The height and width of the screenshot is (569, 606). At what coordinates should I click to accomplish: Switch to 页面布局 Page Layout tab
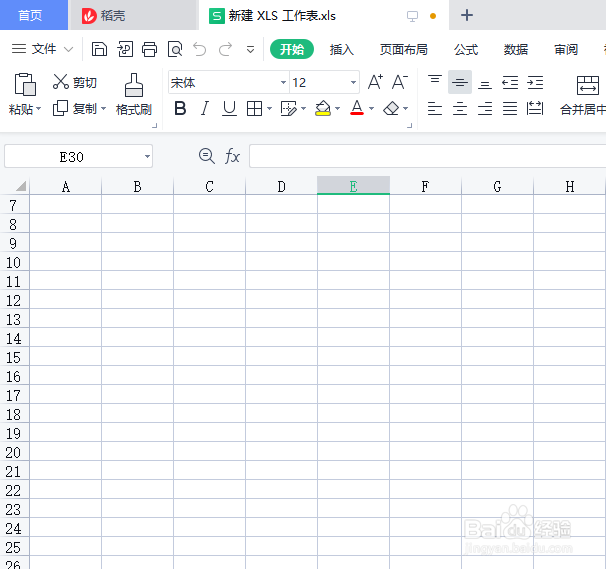(403, 49)
